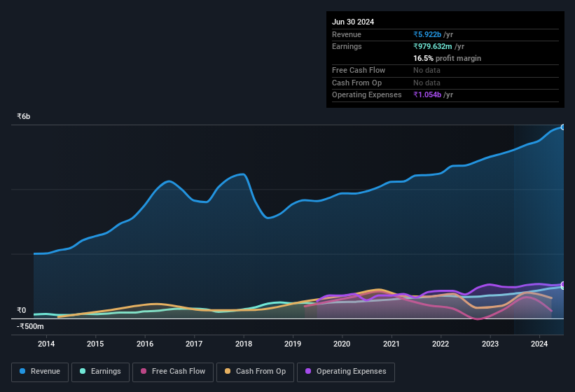Click the 2018 x-axis year label
Viewport: 575px width, 392px height.
point(244,344)
